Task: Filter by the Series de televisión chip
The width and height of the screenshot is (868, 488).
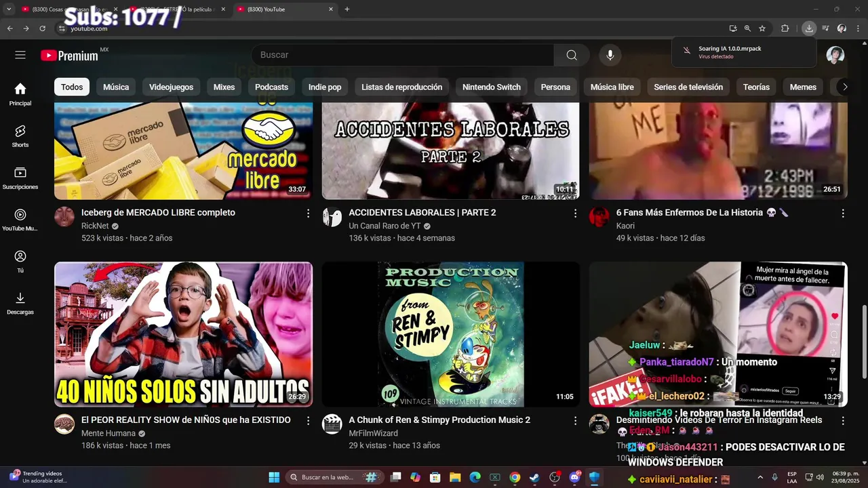Action: pos(688,87)
